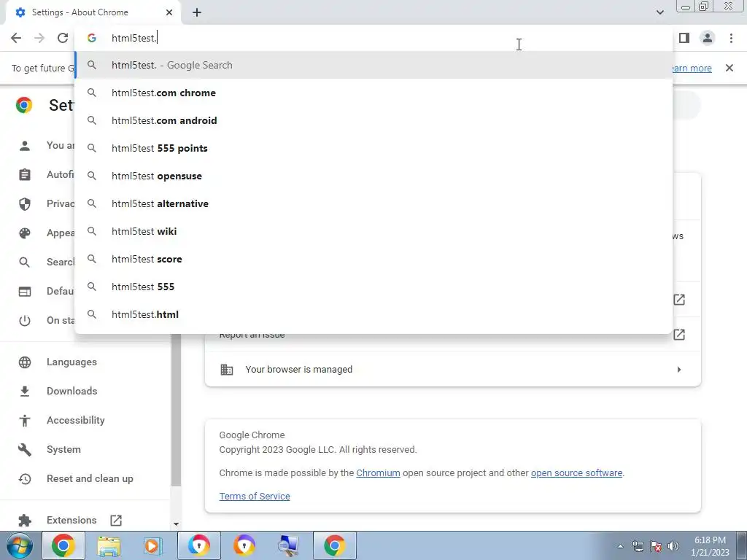Click the Chrome logo beside Settings title
The image size is (747, 560).
point(24,105)
